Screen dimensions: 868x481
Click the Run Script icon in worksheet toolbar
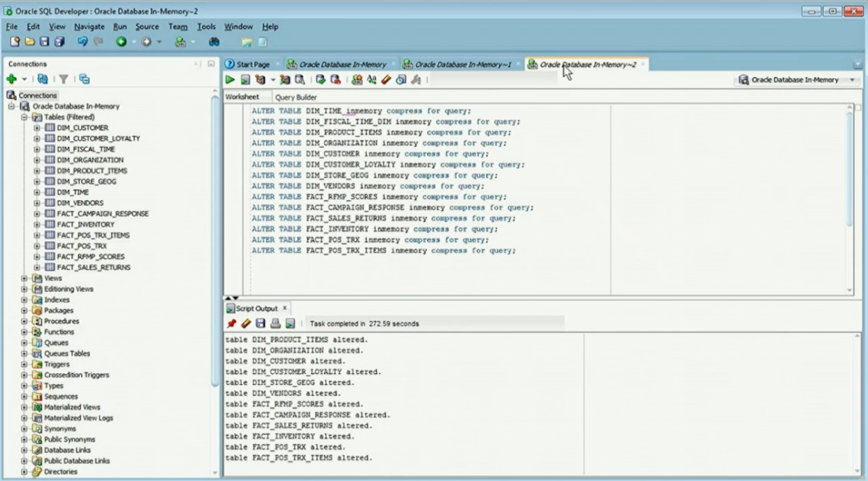[245, 80]
